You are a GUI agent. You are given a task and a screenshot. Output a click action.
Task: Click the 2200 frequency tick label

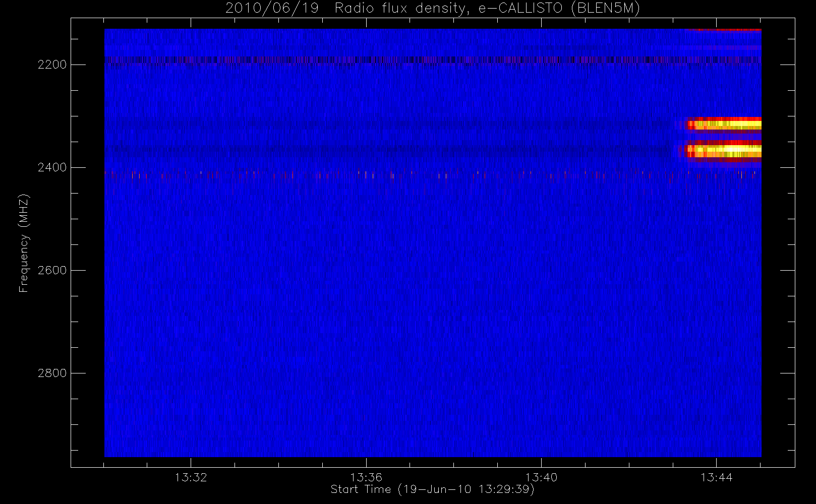[x=52, y=65]
